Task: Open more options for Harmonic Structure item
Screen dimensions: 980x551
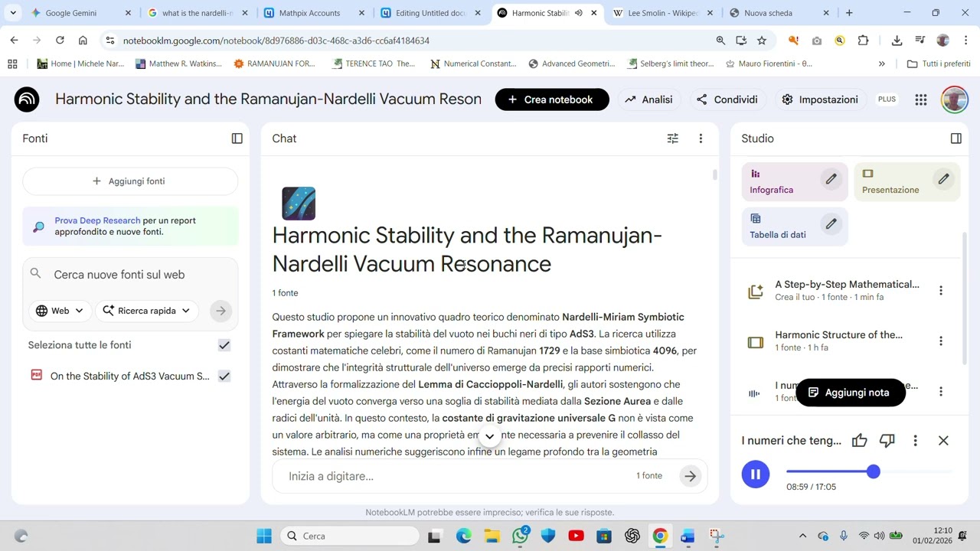Action: (941, 341)
